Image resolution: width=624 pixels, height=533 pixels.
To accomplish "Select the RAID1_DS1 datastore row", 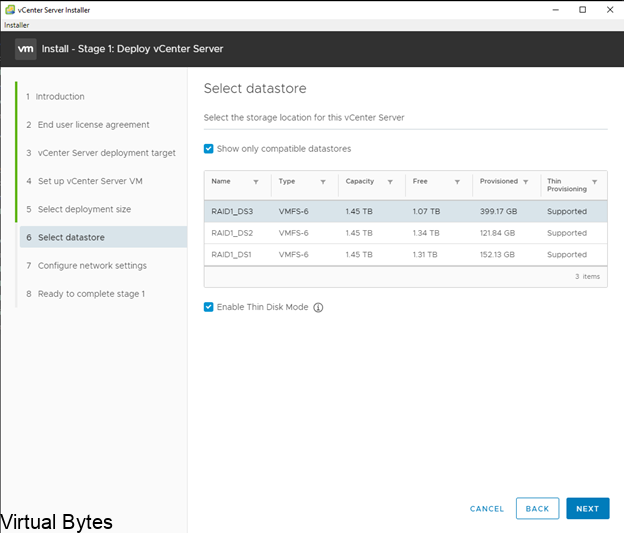I will click(406, 255).
